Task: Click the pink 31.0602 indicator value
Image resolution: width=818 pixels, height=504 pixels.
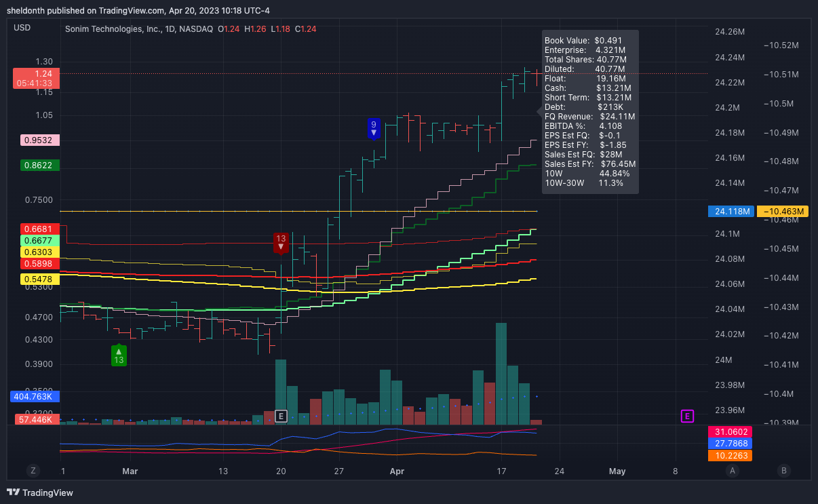Action: 731,431
